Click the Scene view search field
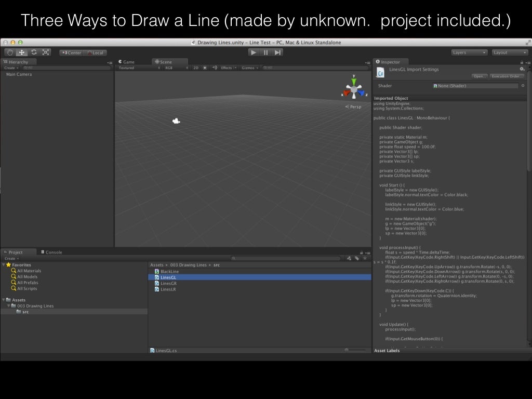This screenshot has height=399, width=532. click(315, 68)
